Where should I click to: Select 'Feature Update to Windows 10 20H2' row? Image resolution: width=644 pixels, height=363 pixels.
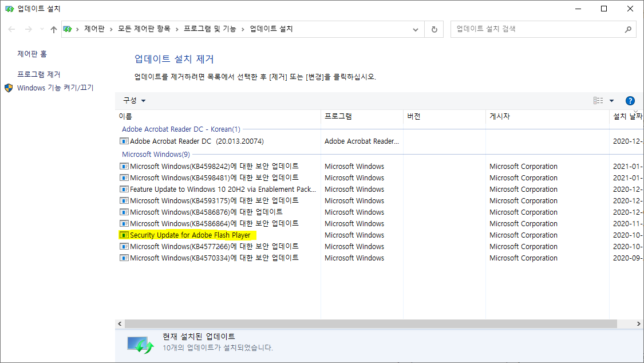[x=218, y=190]
